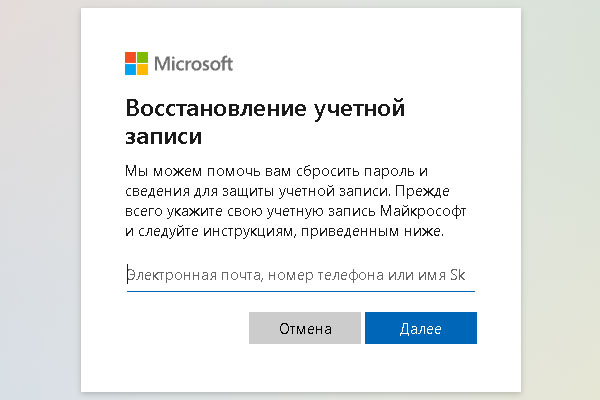Click the word записи in the heading
The width and height of the screenshot is (600, 400).
point(163,136)
